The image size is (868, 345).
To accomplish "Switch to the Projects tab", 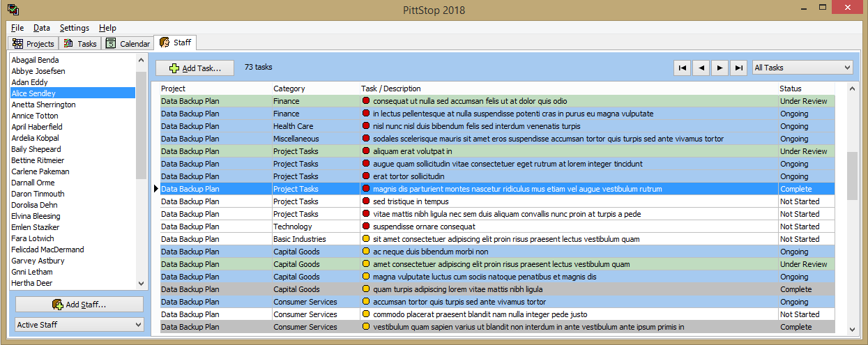I will pyautogui.click(x=33, y=43).
